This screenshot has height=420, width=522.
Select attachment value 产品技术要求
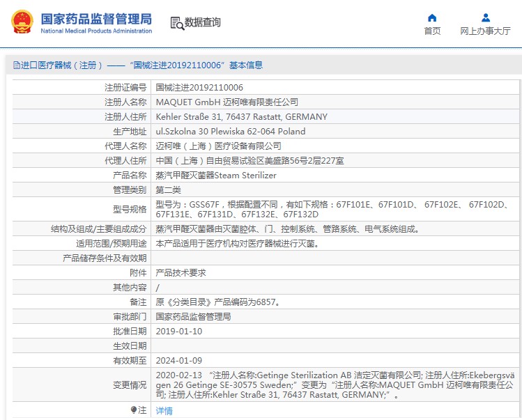pos(181,273)
